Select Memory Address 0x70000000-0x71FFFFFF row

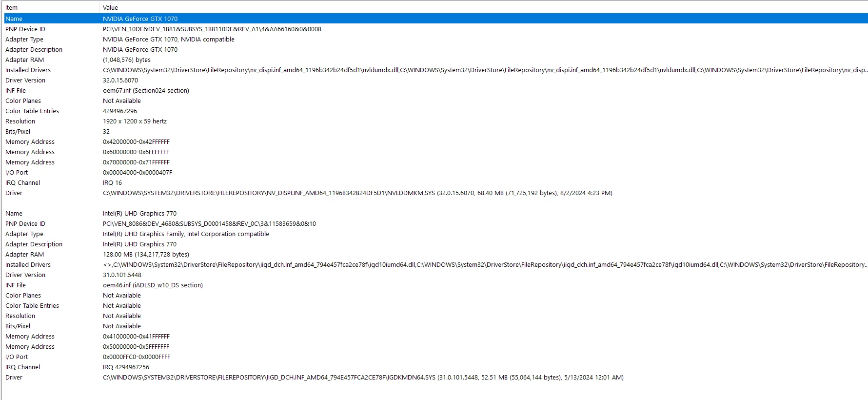(436, 162)
